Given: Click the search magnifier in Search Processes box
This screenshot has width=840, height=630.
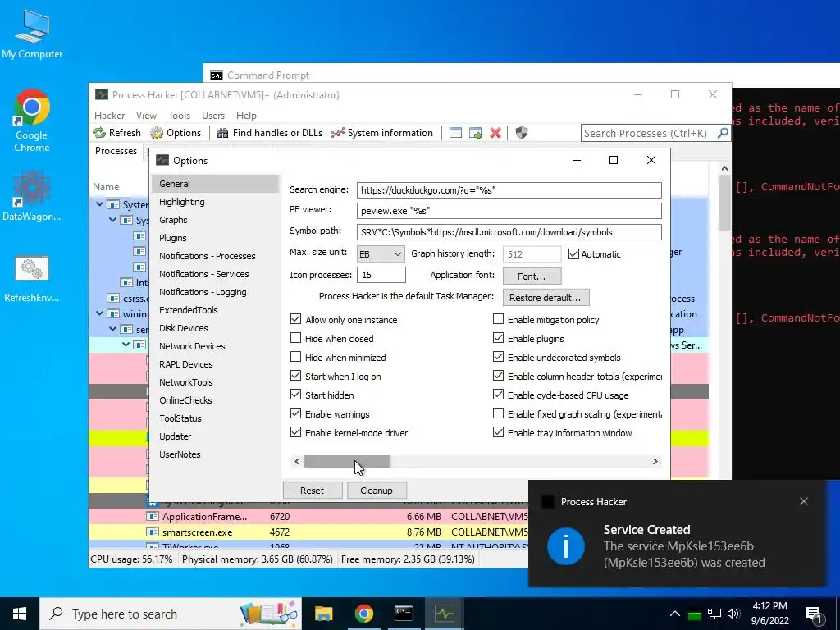Looking at the screenshot, I should tap(722, 133).
